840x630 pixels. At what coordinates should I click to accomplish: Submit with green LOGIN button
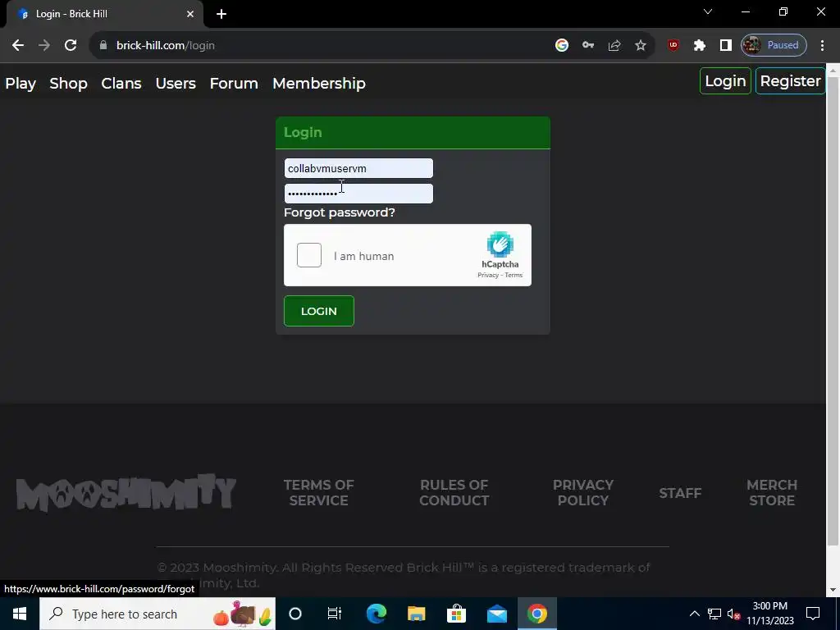(x=319, y=311)
